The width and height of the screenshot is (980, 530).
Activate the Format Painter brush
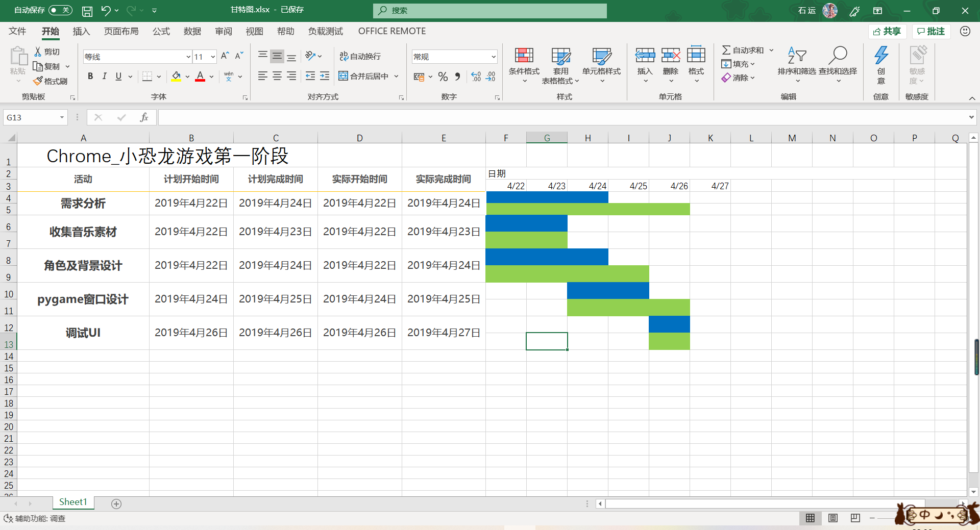point(51,81)
